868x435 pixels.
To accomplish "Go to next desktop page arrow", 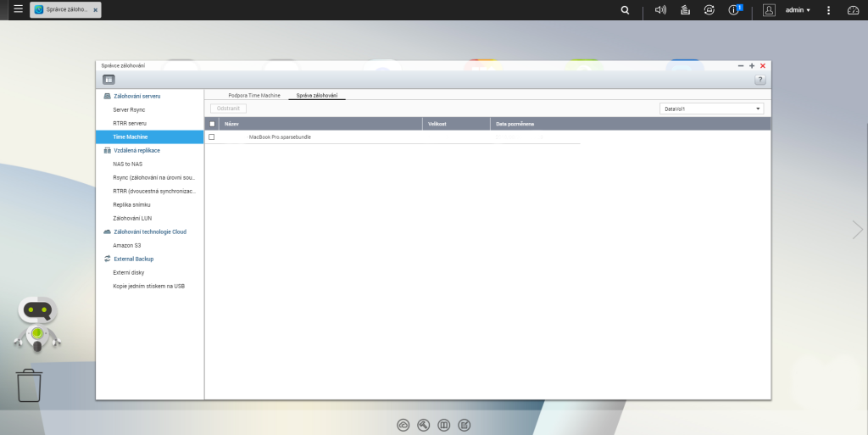I will pos(857,229).
